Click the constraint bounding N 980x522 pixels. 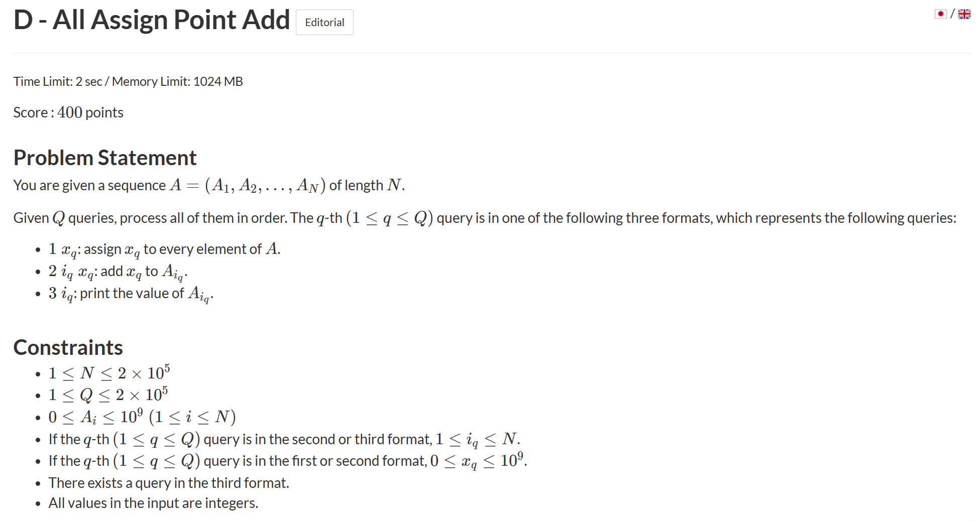109,373
